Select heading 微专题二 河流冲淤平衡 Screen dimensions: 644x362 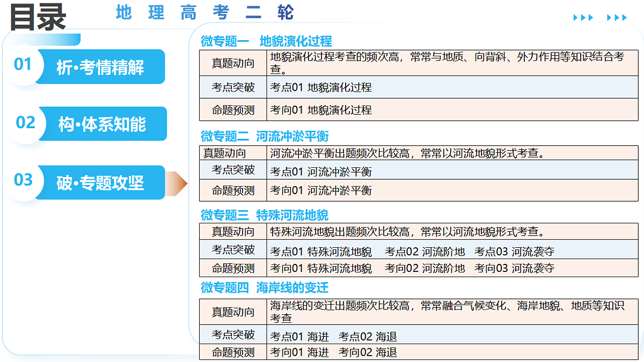pyautogui.click(x=265, y=136)
